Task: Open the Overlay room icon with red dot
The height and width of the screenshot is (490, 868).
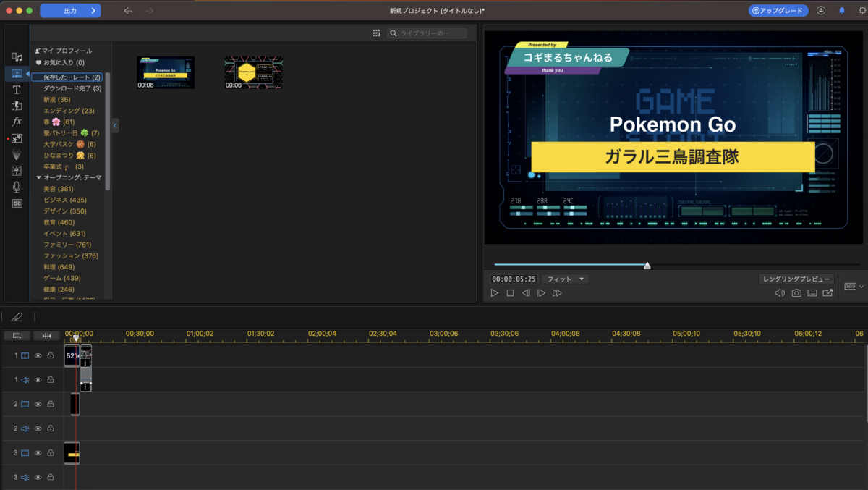Action: [17, 138]
